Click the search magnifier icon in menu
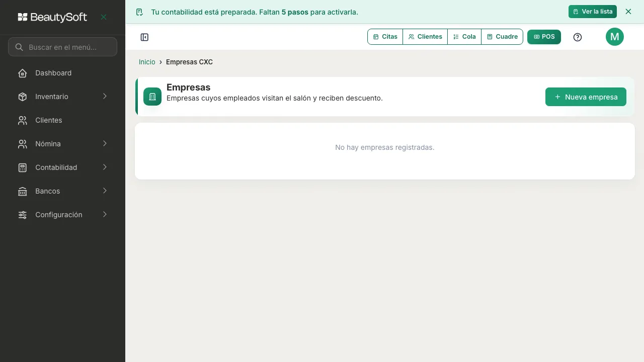644x362 pixels. pos(19,47)
